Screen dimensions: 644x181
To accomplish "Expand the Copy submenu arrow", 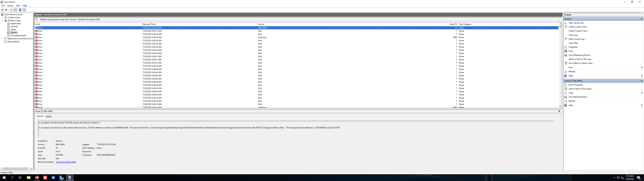I will point(641,93).
